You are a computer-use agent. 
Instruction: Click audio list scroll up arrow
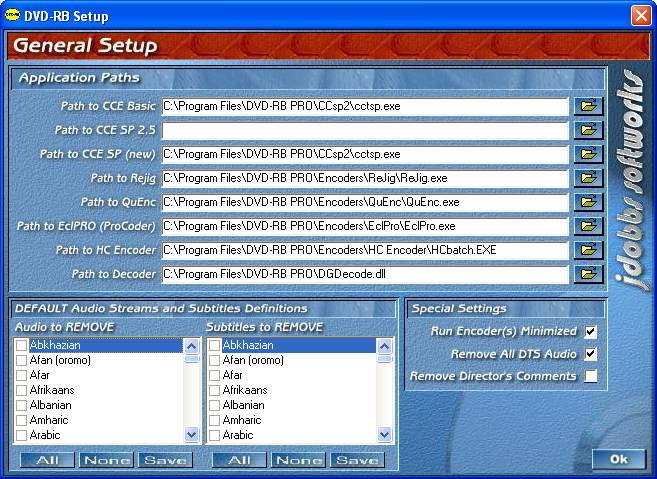191,346
